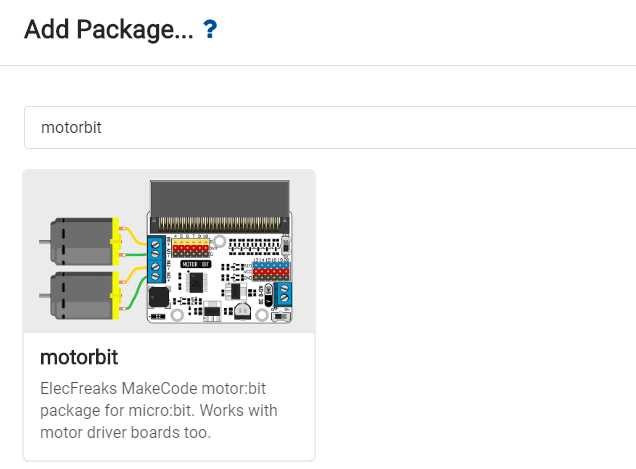
Task: Select the motorbit package card title
Action: (x=79, y=357)
